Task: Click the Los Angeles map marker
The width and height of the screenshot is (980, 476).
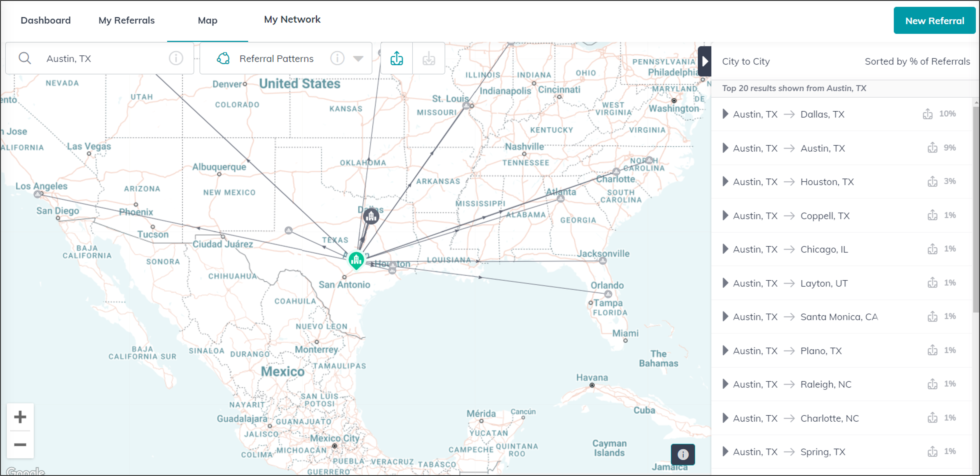Action: click(37, 194)
